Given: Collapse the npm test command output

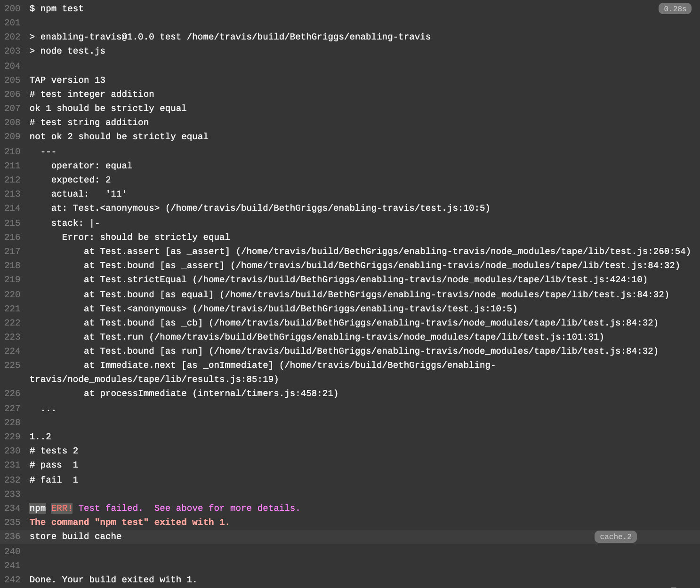Looking at the screenshot, I should 56,8.
